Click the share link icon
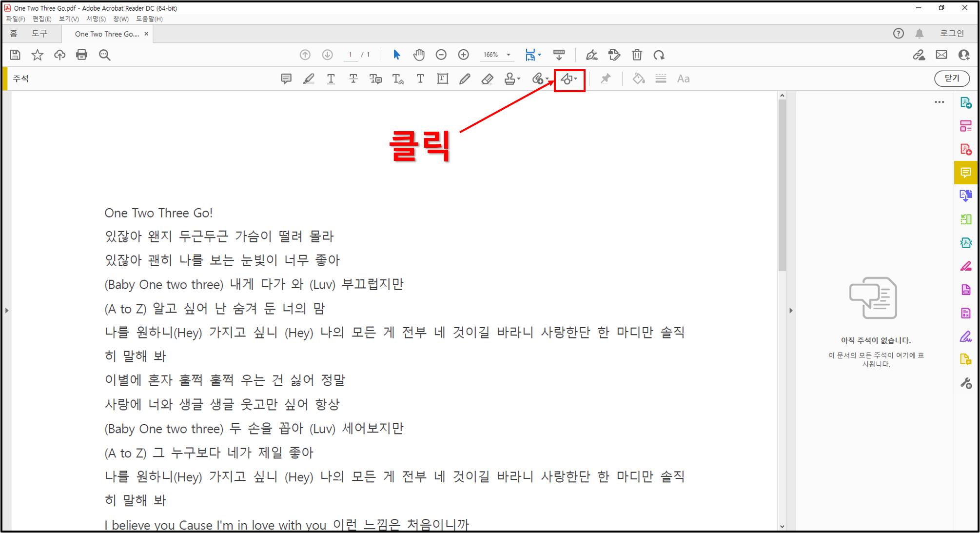The image size is (980, 533). pyautogui.click(x=919, y=55)
